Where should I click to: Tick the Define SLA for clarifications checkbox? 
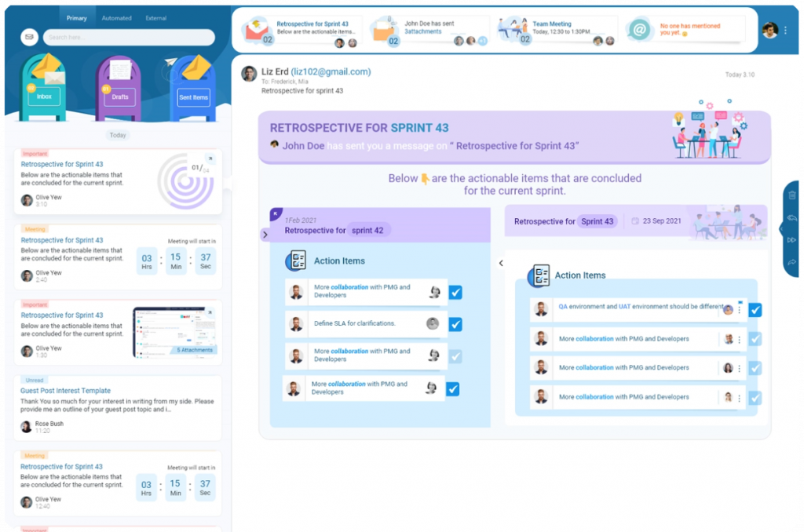pyautogui.click(x=455, y=324)
